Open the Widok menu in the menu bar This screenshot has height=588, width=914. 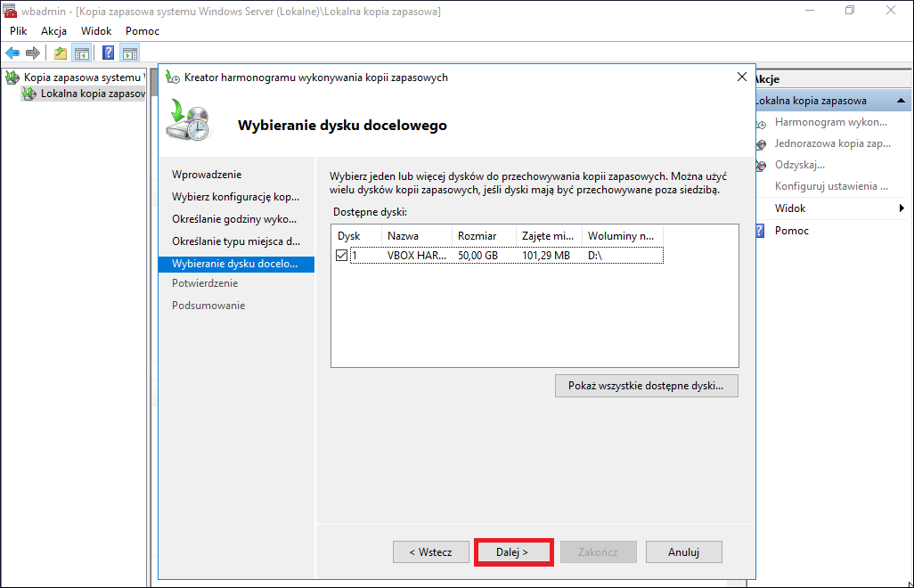pos(96,31)
